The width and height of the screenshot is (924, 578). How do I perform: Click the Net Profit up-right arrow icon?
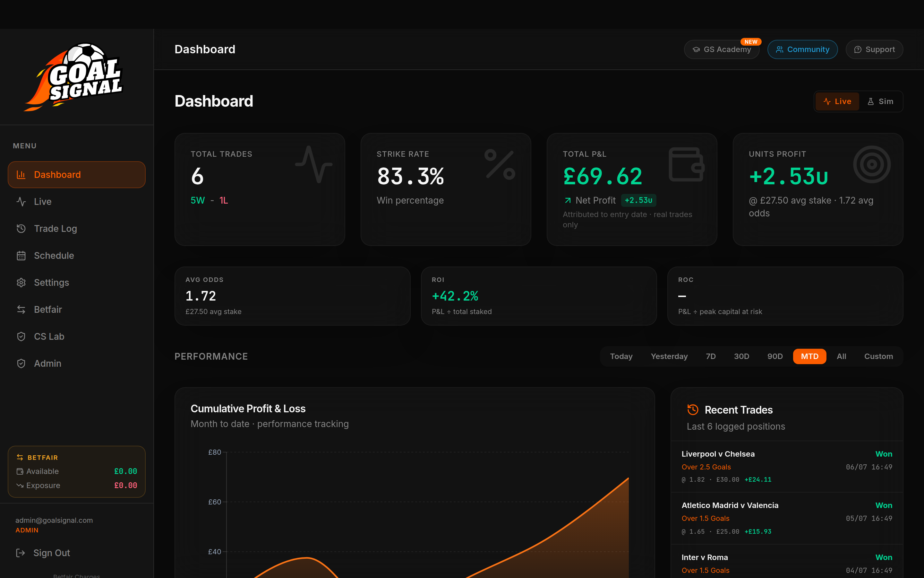pyautogui.click(x=568, y=200)
